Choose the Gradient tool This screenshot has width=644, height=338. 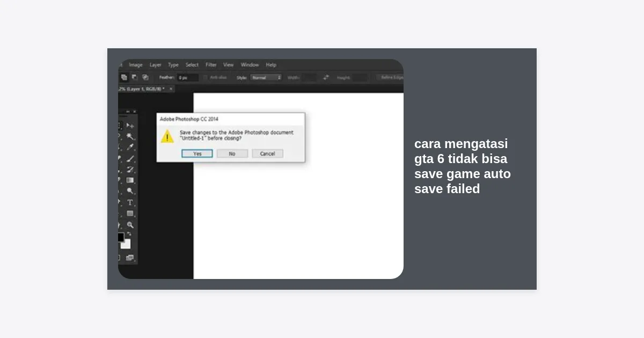(130, 180)
